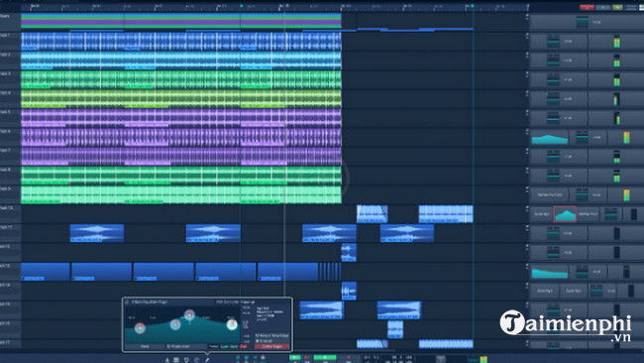Click Track 6 level meter

(x=626, y=137)
